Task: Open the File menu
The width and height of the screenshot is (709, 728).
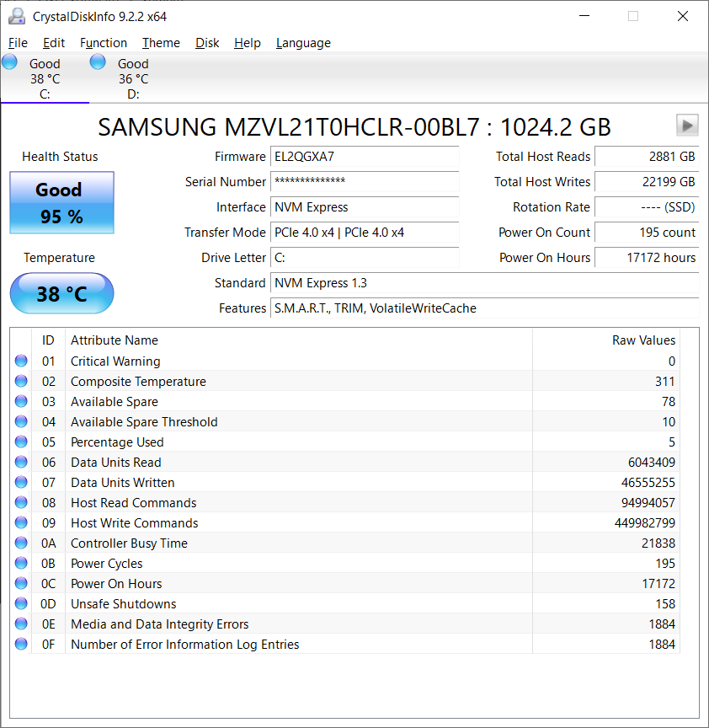Action: point(18,43)
